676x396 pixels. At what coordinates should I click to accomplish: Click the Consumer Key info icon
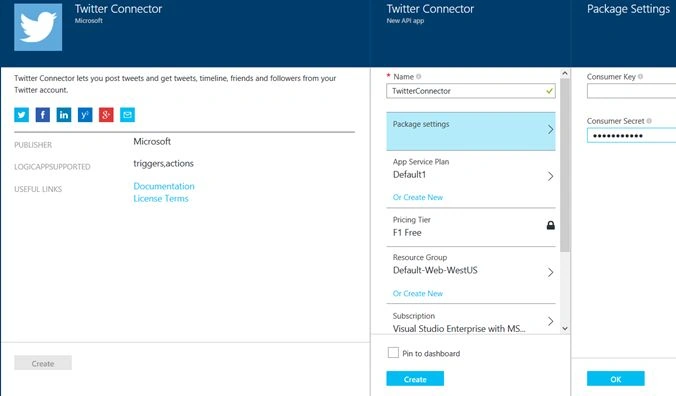[x=640, y=77]
